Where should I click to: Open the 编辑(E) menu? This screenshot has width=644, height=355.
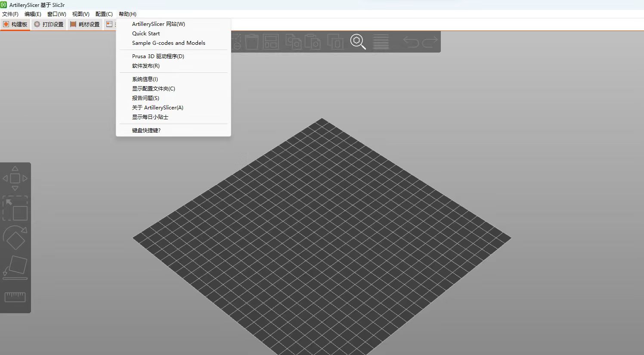pyautogui.click(x=33, y=14)
